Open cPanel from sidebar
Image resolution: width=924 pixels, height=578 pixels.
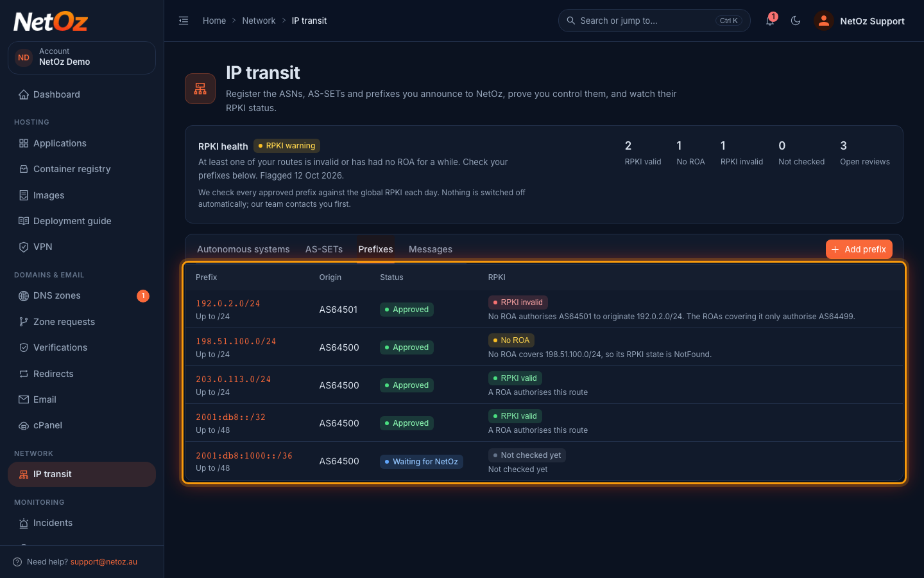click(x=81, y=425)
